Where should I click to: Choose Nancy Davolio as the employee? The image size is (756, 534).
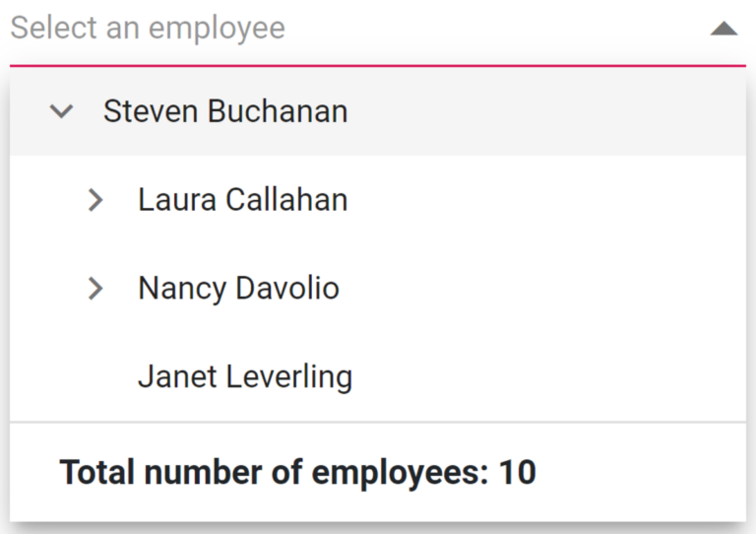(238, 289)
